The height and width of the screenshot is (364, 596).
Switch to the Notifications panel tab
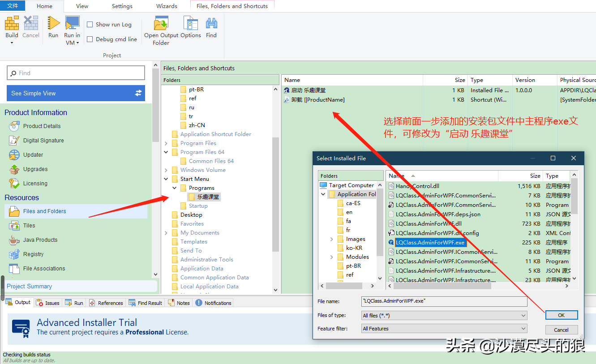coord(214,303)
